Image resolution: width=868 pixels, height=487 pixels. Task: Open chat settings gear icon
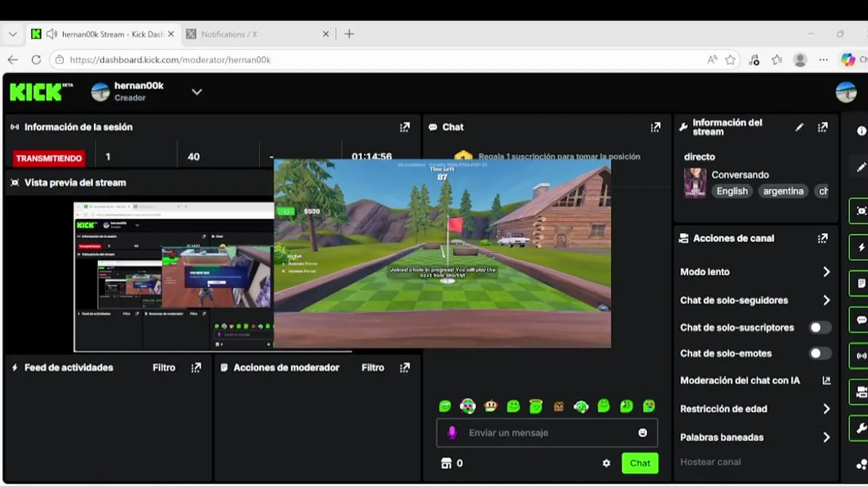[x=606, y=463]
